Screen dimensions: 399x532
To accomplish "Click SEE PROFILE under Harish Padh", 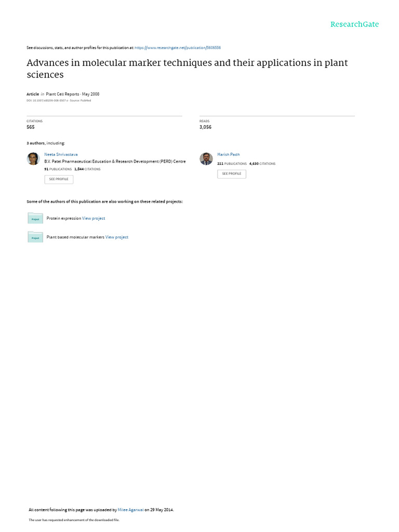I will 232,174.
